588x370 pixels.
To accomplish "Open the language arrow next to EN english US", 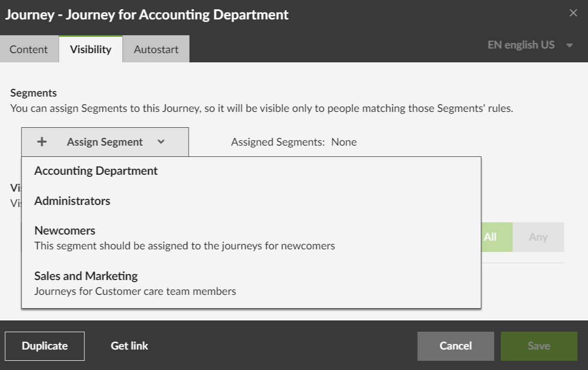I will point(570,45).
